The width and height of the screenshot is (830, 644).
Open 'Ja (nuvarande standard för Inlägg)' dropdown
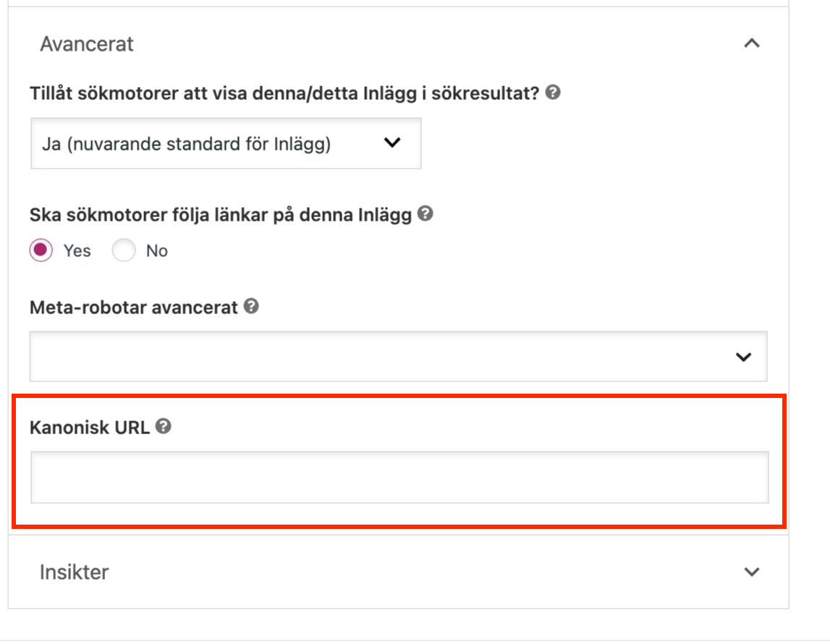[x=226, y=143]
